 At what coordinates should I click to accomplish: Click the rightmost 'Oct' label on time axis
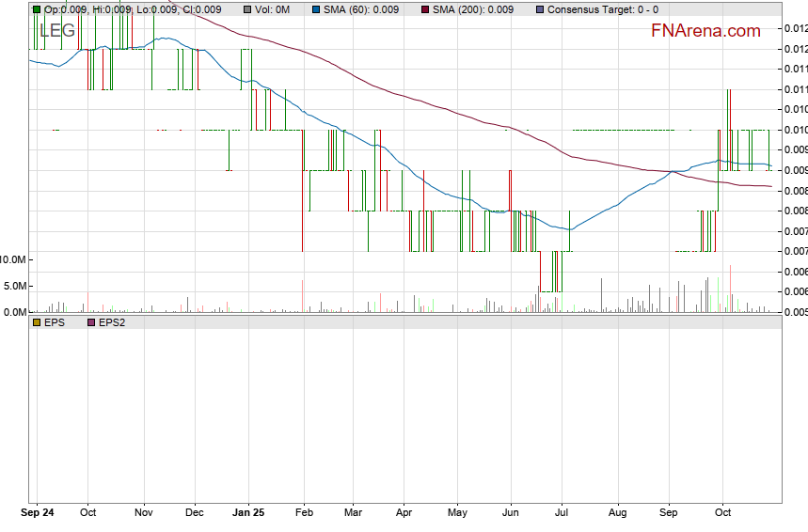[x=723, y=514]
